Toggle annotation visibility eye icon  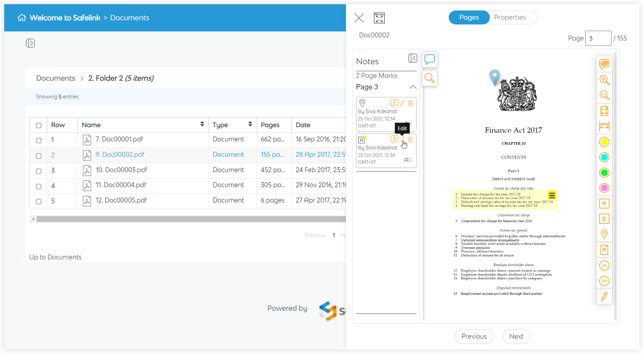(604, 64)
